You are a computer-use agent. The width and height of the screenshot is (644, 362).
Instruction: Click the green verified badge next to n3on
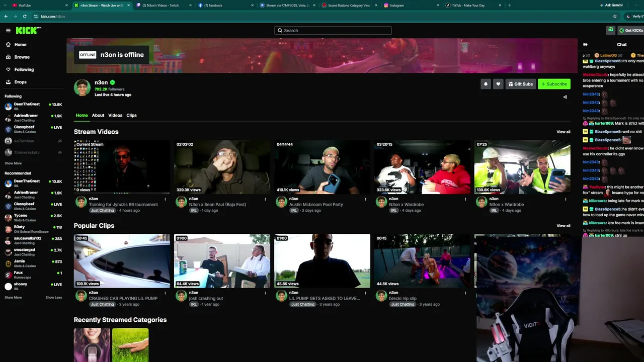click(x=112, y=82)
